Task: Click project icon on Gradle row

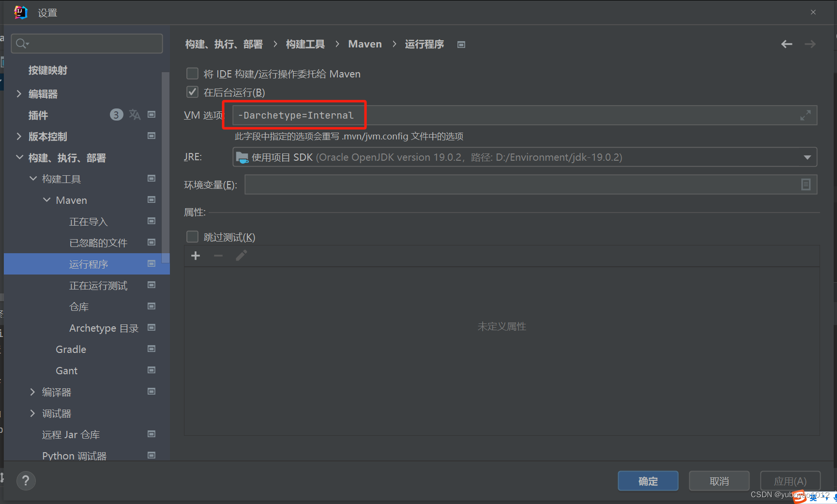Action: (152, 349)
